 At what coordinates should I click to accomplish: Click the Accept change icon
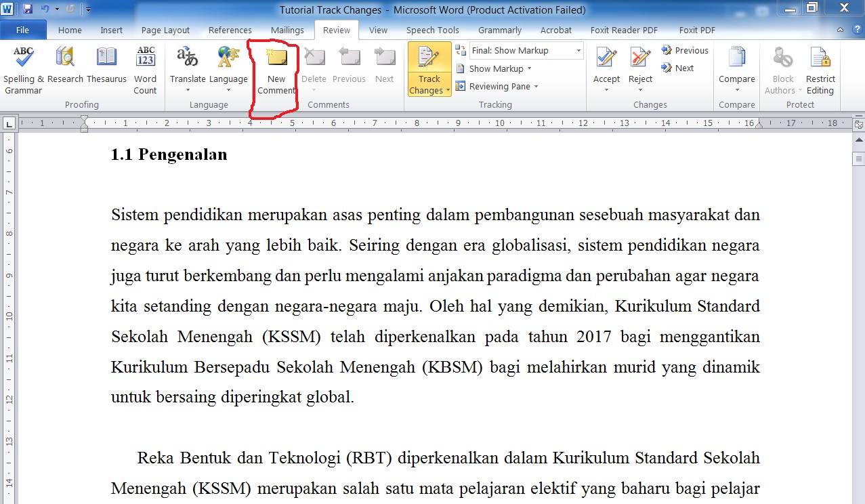606,59
